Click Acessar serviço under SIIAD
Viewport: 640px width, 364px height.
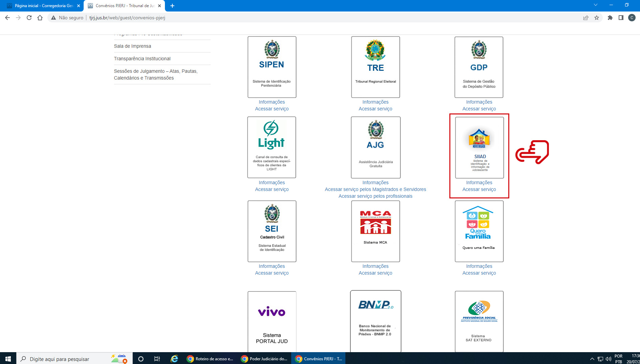[x=479, y=189]
